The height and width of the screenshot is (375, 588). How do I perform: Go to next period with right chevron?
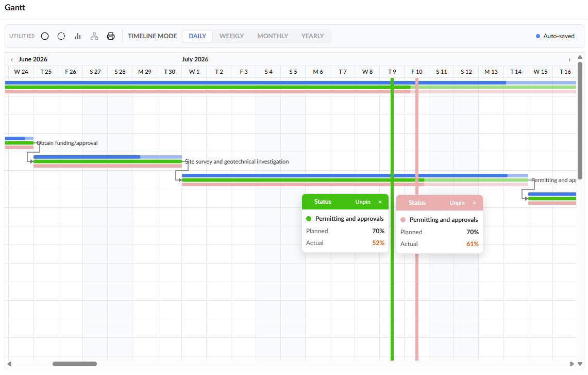click(569, 59)
